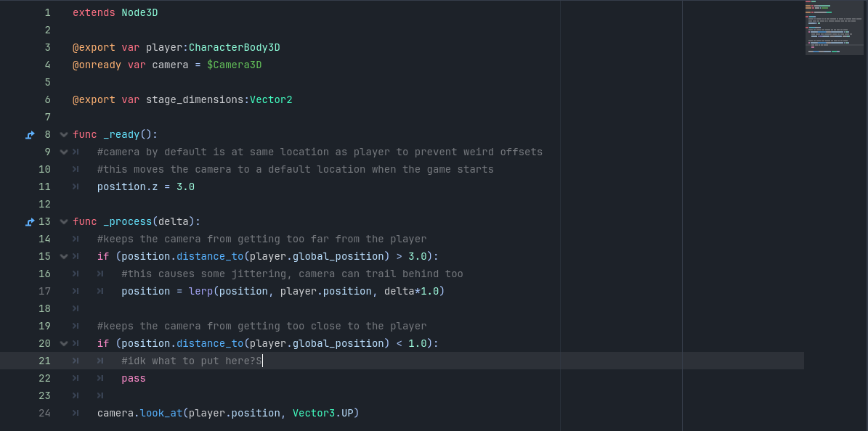
Task: Collapse the _ready function fold arrow
Action: (64, 134)
